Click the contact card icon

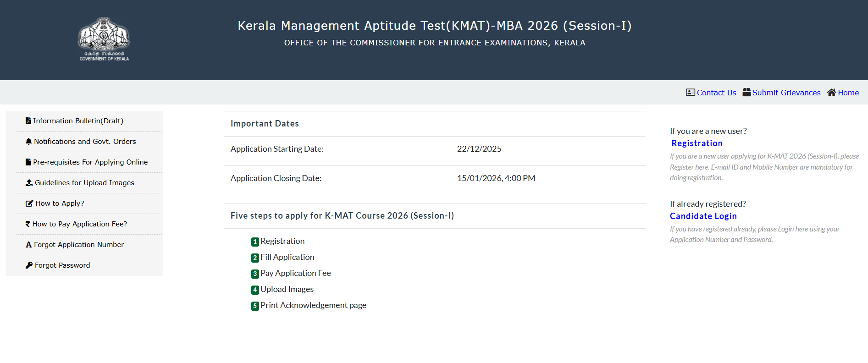[x=690, y=93]
